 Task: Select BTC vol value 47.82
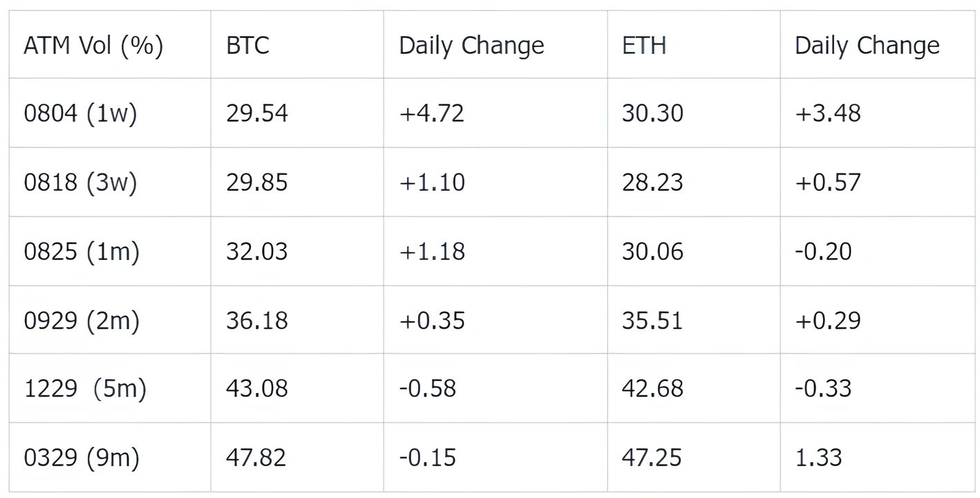point(256,458)
